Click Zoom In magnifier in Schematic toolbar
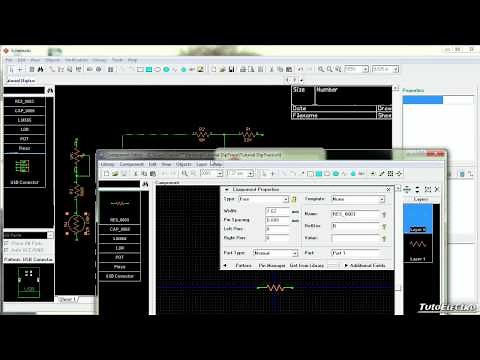The width and height of the screenshot is (480, 360). point(321,69)
